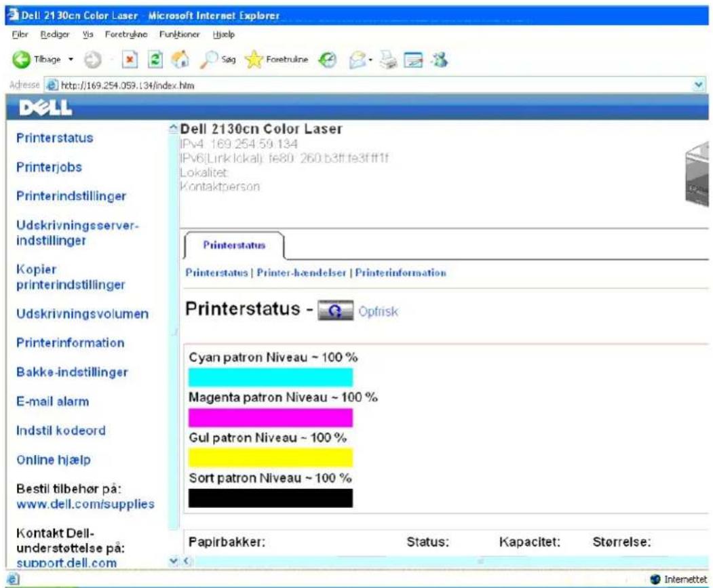Click the green Tilbage back arrow
Image resolution: width=713 pixels, height=588 pixels.
coord(21,60)
